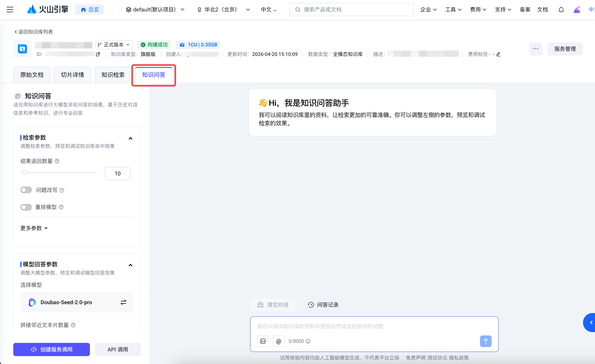Enable the 问题改写 toggle
This screenshot has width=595, height=364.
[26, 190]
